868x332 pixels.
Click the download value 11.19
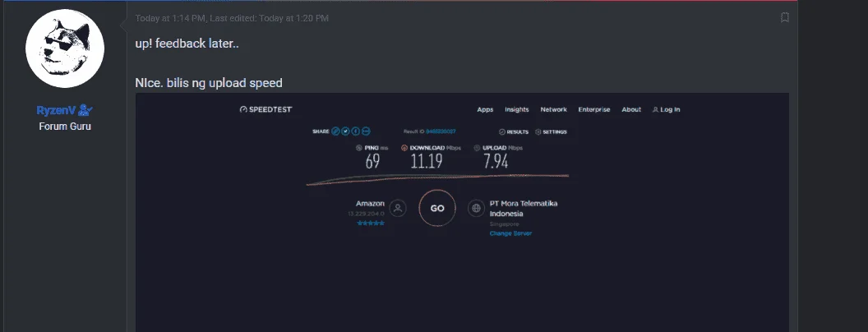tap(427, 162)
